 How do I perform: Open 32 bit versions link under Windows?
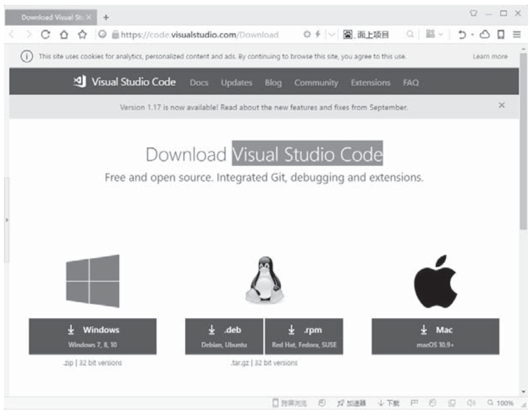point(101,363)
